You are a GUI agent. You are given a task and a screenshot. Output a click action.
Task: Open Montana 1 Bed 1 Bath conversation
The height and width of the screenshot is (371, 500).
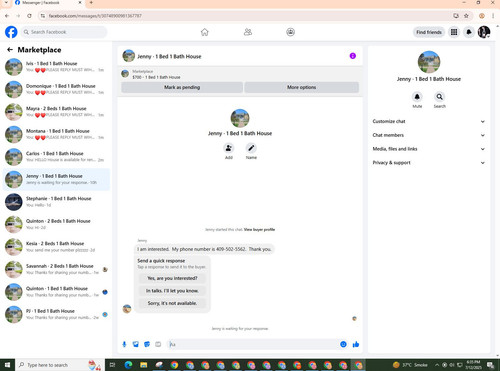(x=56, y=134)
